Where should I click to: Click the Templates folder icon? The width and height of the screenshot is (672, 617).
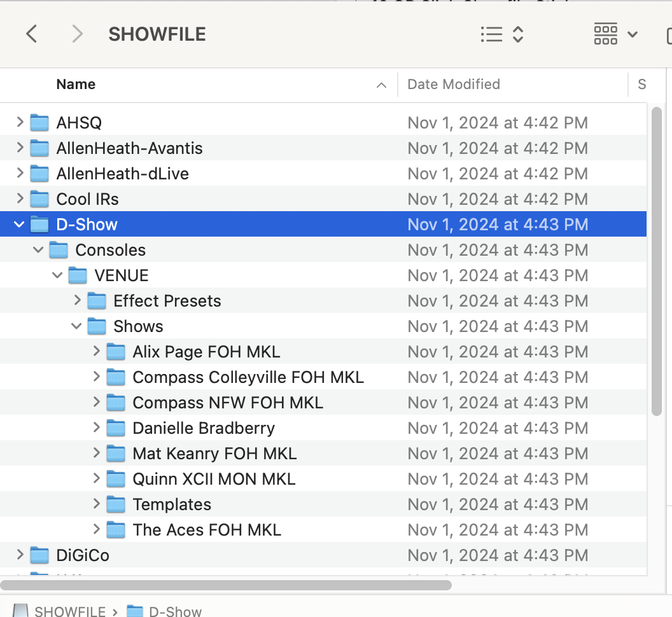(x=116, y=504)
